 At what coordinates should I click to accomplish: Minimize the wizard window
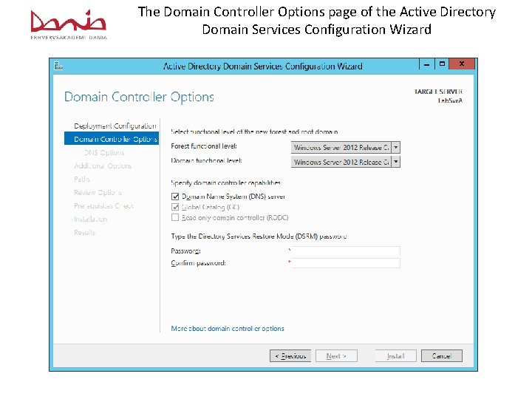pos(427,64)
